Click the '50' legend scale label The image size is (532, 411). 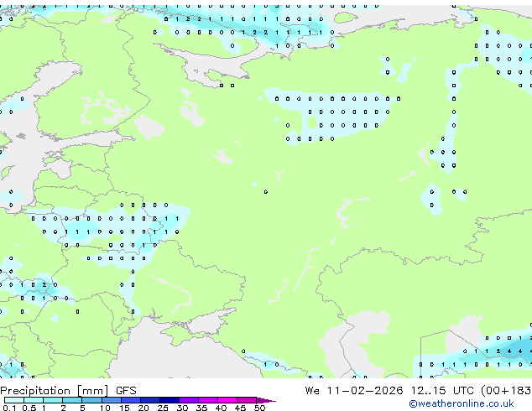click(260, 408)
